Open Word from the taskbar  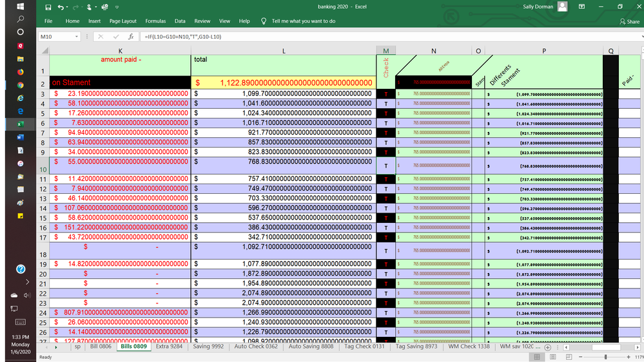(20, 137)
